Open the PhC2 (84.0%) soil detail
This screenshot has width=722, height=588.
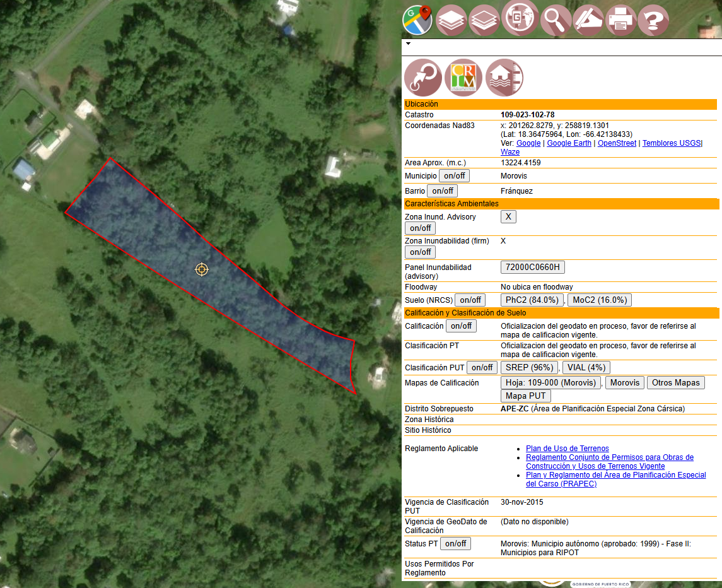tap(532, 300)
